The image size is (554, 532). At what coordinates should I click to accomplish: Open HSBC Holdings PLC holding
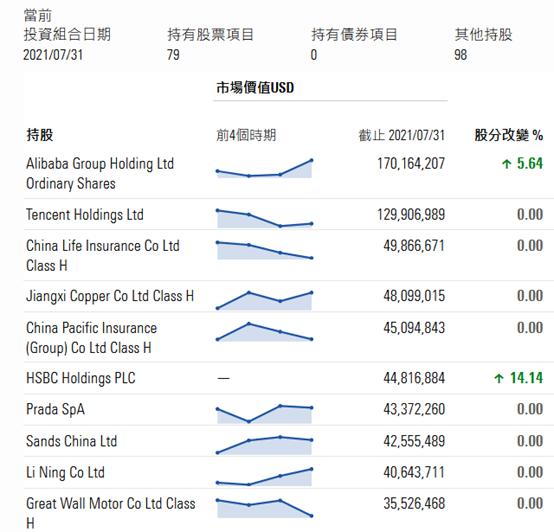click(81, 378)
